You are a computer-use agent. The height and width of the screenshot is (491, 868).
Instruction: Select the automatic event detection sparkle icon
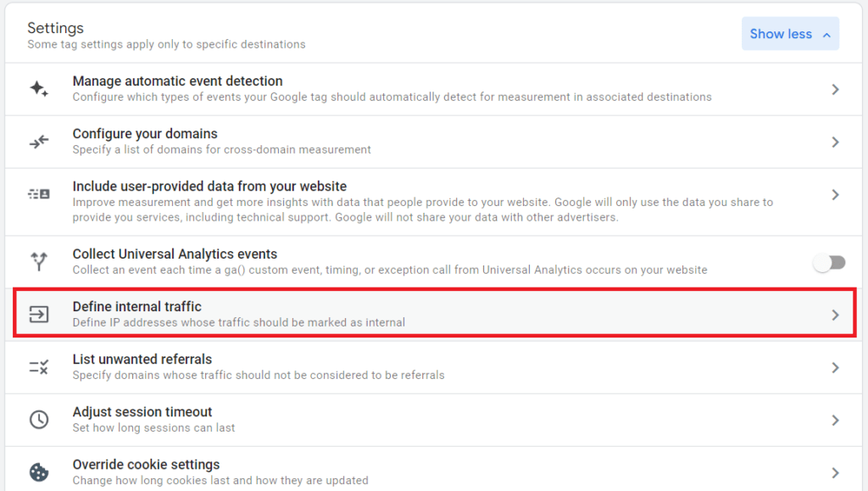(40, 88)
